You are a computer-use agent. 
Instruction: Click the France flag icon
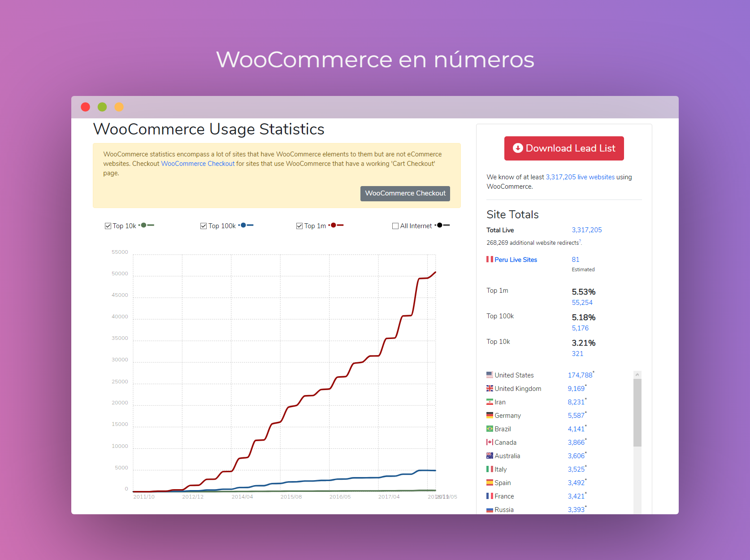tap(490, 496)
